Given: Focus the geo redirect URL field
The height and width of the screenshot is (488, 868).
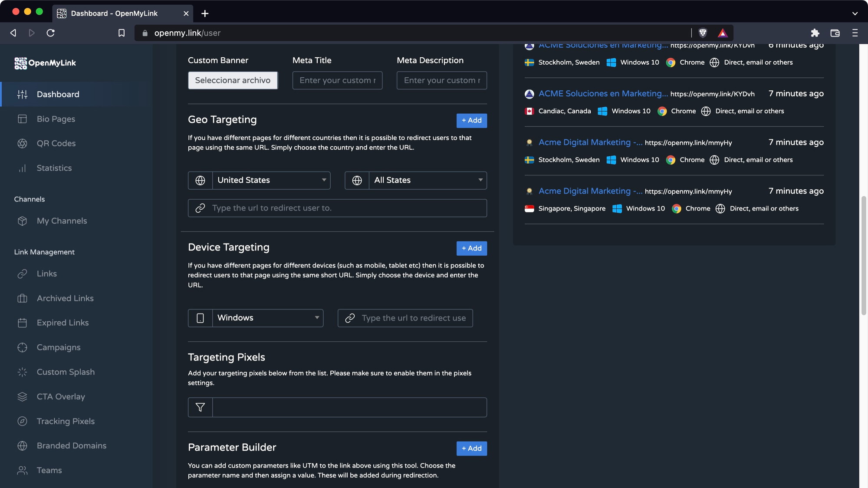Looking at the screenshot, I should pos(337,208).
